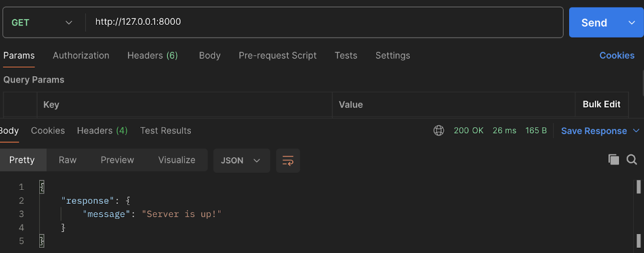Open the GET method dropdown

(42, 22)
